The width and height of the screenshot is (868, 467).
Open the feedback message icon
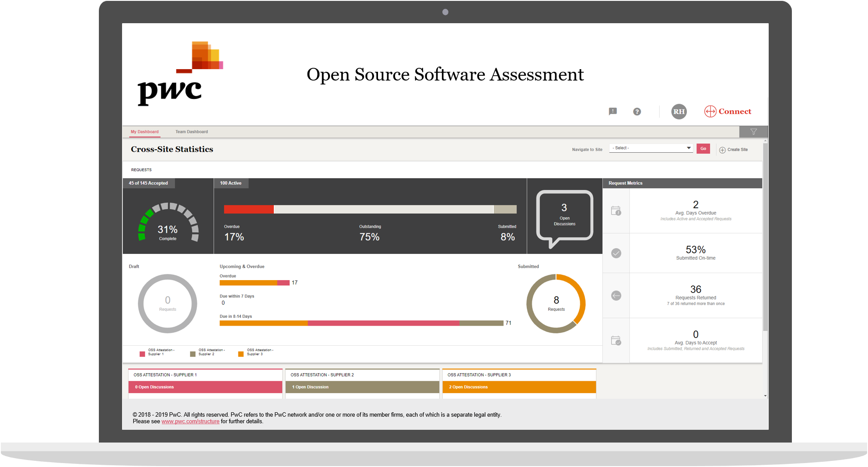tap(612, 112)
